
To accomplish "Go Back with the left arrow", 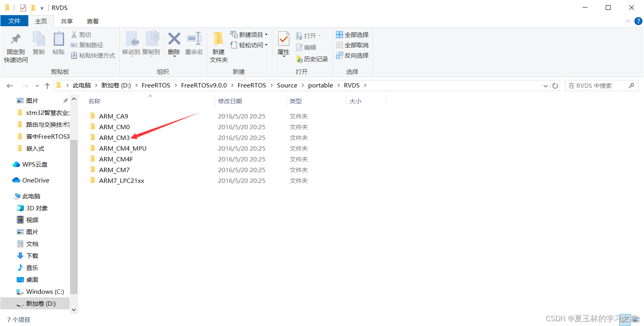I will 10,85.
